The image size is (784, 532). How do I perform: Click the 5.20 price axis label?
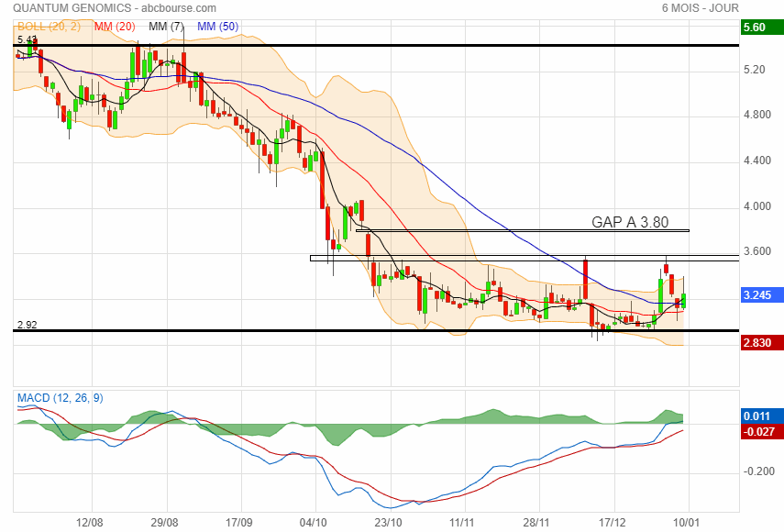coord(755,70)
